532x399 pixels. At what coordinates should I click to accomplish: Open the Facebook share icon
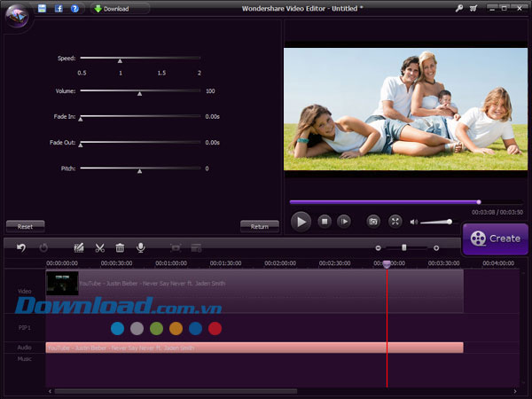pyautogui.click(x=59, y=8)
